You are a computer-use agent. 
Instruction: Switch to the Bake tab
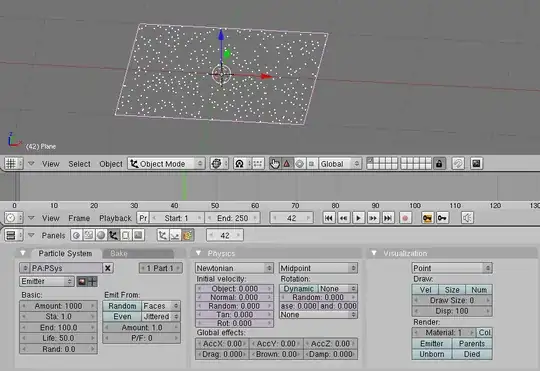pyautogui.click(x=138, y=254)
